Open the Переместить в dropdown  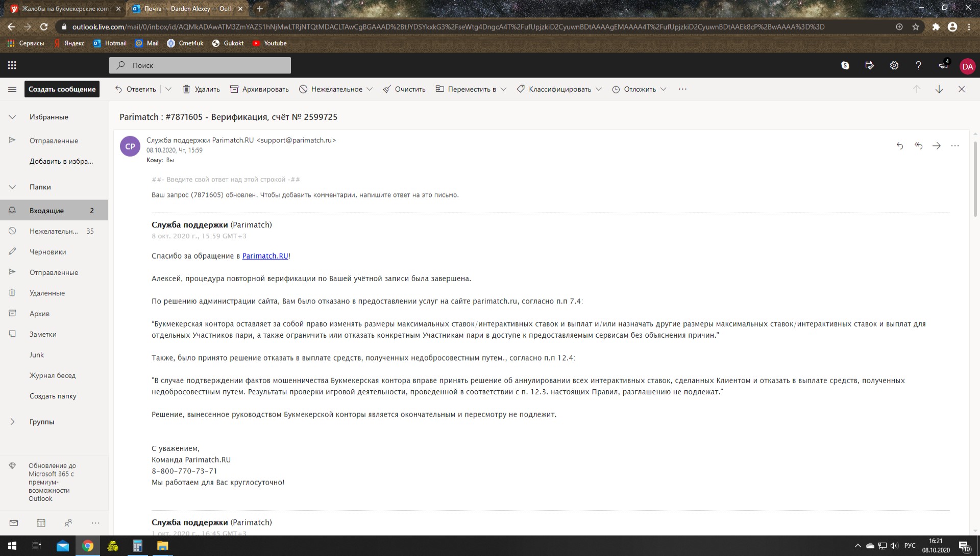[503, 89]
